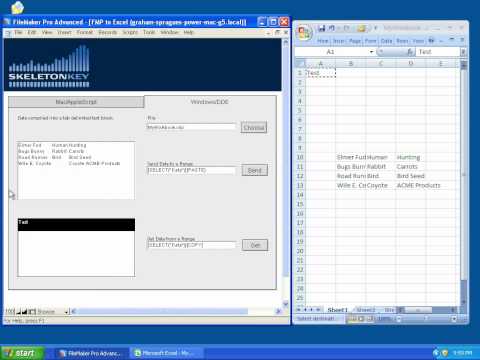Open the FileMaker File menu
This screenshot has width=480, height=360.
[18, 32]
